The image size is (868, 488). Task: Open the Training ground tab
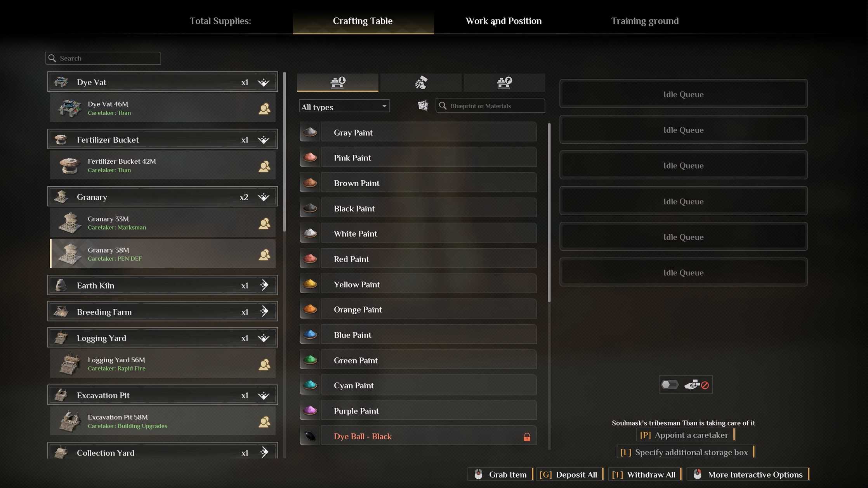[645, 21]
